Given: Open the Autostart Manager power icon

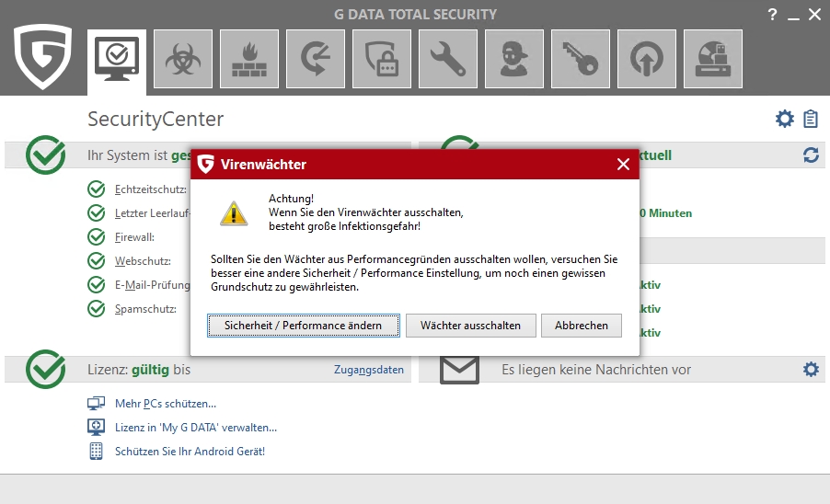Looking at the screenshot, I should 646,59.
